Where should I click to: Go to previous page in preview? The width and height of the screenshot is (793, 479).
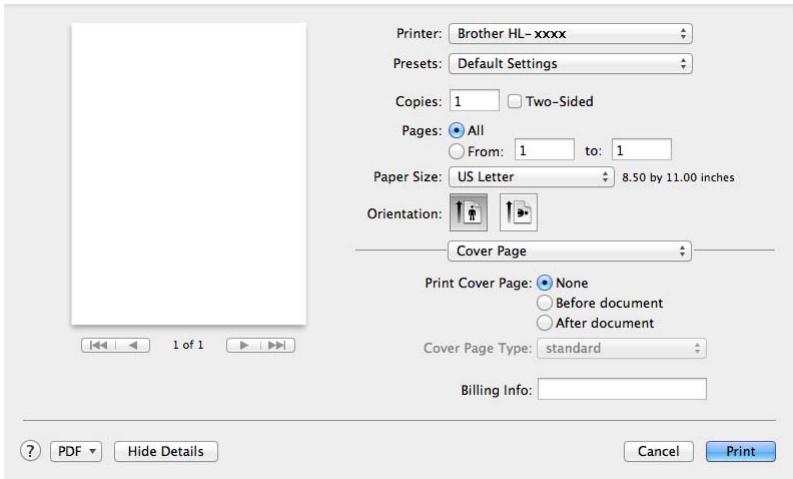coord(133,345)
